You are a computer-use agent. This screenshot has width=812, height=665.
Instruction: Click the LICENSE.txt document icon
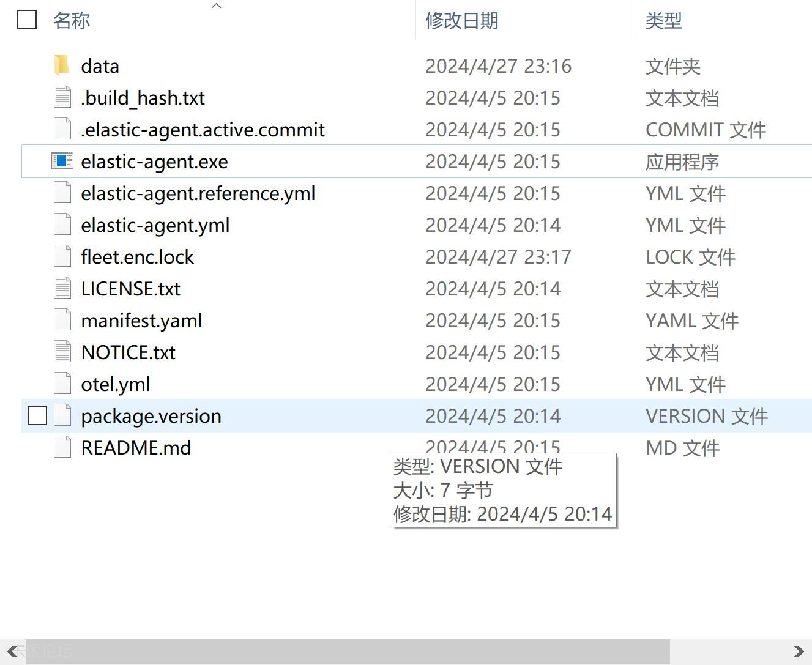click(62, 288)
